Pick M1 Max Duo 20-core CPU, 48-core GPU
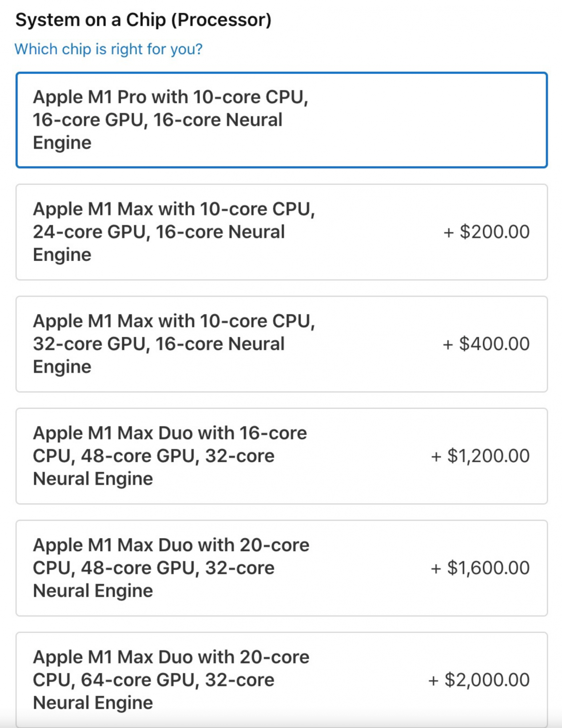Screen dimensions: 562x728 tap(281, 568)
